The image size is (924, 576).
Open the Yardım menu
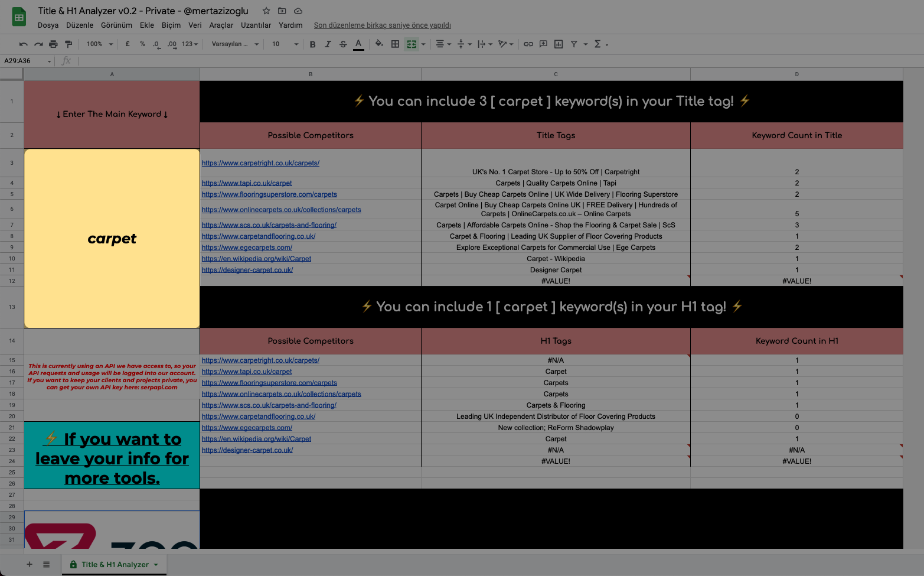point(290,25)
